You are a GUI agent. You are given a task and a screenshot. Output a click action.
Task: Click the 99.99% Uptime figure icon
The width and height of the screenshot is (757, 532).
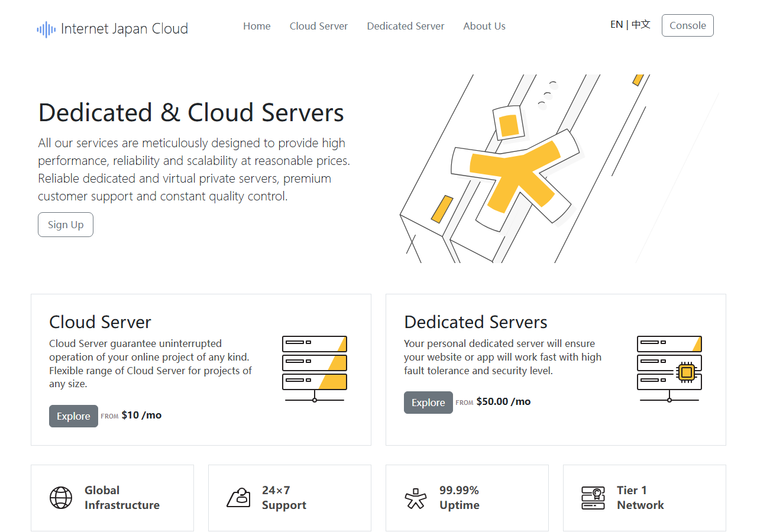pyautogui.click(x=416, y=498)
